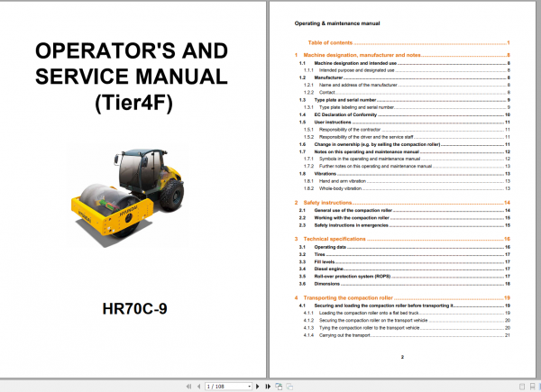This screenshot has width=541, height=392.
Task: Go to '1.1 Machine designation and intended use'
Action: pyautogui.click(x=405, y=63)
